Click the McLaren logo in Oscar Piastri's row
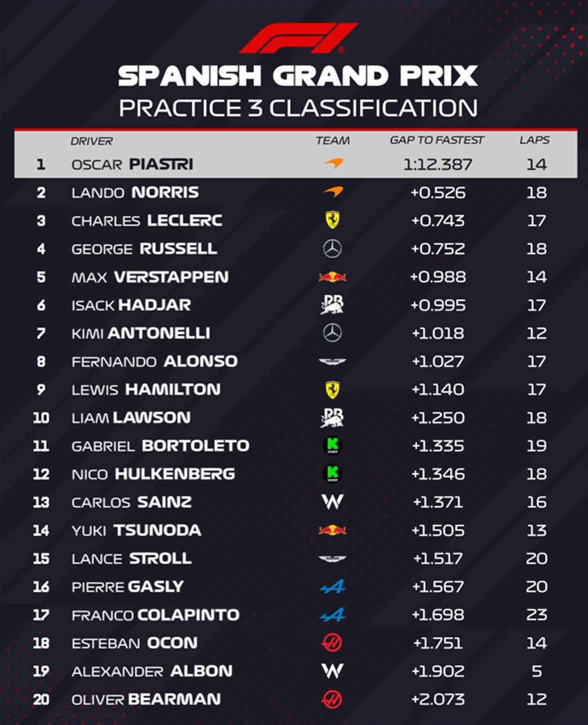The width and height of the screenshot is (588, 725). 333,163
